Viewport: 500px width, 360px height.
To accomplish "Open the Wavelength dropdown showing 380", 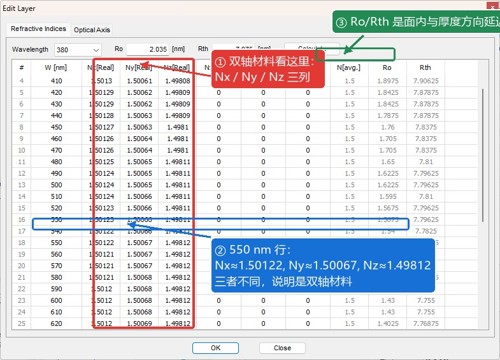I will point(77,50).
